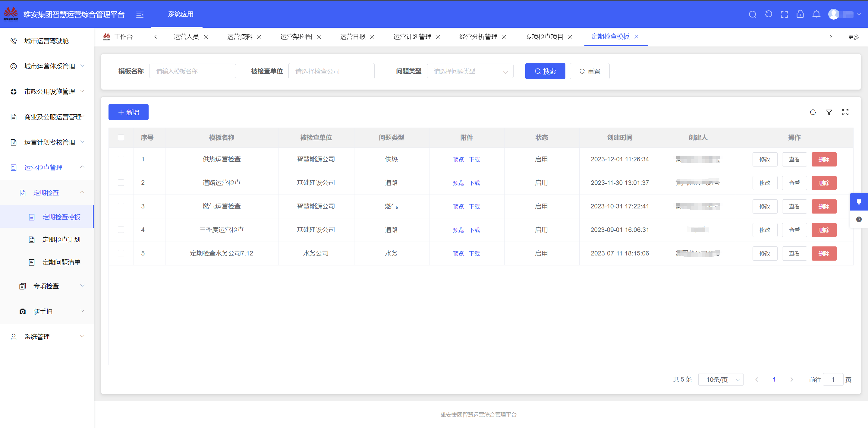Expand 系统管理 menu
Image resolution: width=868 pixels, height=428 pixels.
click(x=47, y=337)
